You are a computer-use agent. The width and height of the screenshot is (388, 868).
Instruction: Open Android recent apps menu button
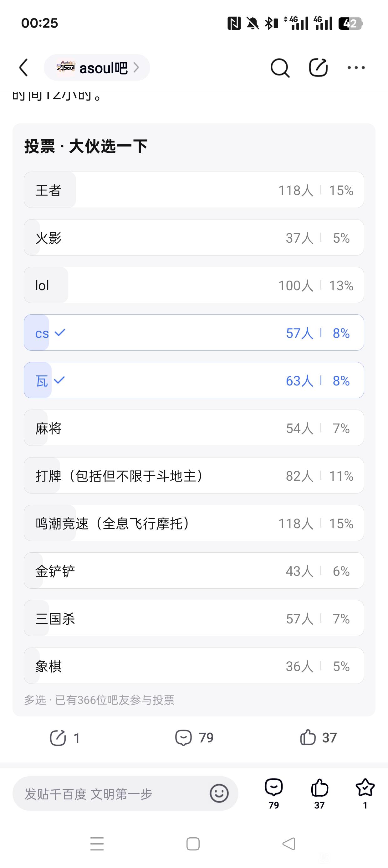[97, 844]
